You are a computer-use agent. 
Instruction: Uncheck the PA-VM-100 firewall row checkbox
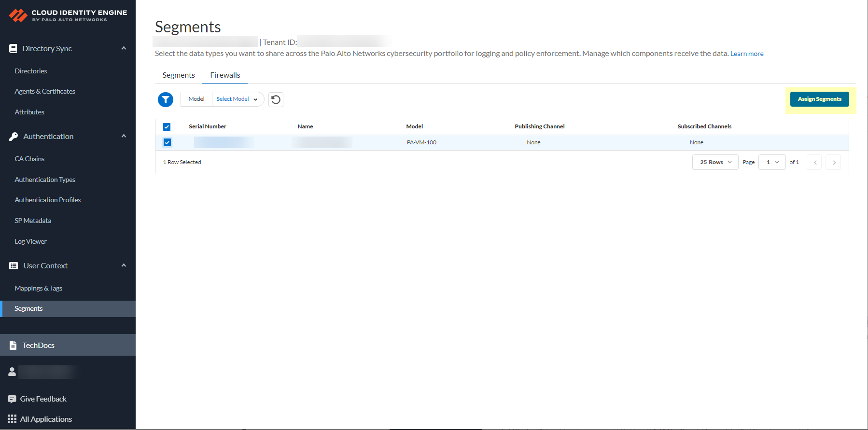167,142
